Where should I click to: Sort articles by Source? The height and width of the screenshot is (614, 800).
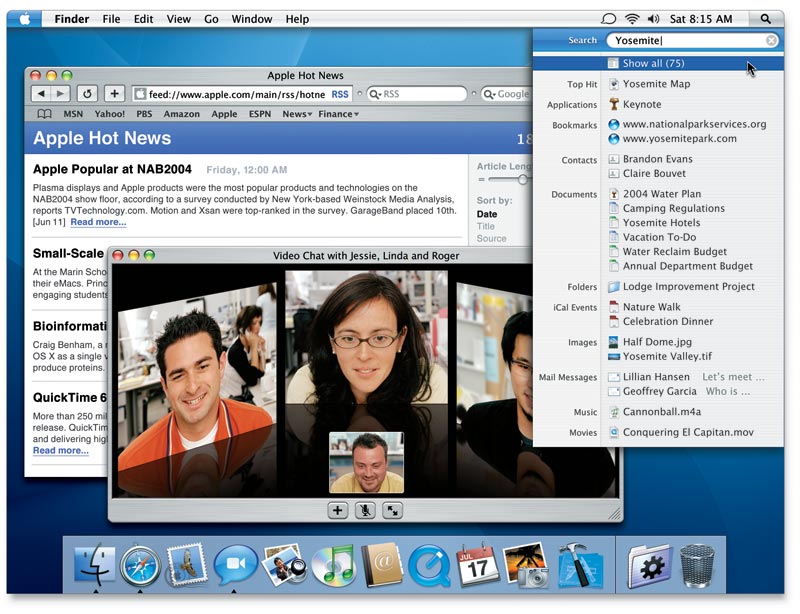tap(491, 238)
